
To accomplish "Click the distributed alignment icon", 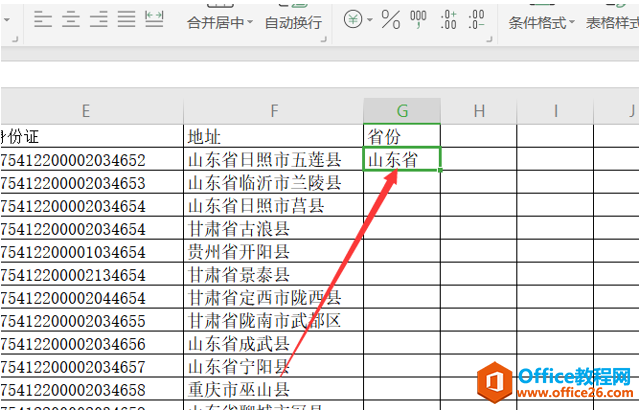I will [x=154, y=19].
